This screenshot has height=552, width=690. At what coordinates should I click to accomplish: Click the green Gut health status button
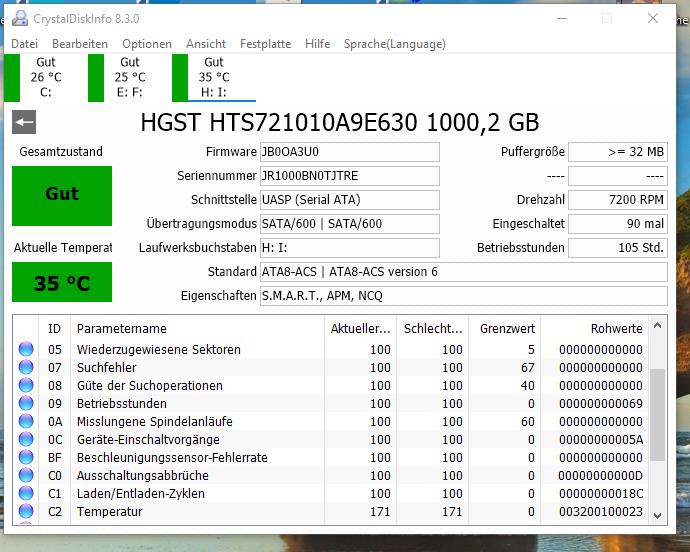pyautogui.click(x=62, y=196)
